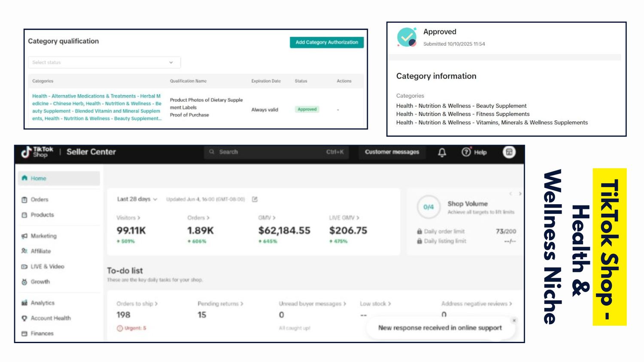Open the GMV metric details

(267, 218)
